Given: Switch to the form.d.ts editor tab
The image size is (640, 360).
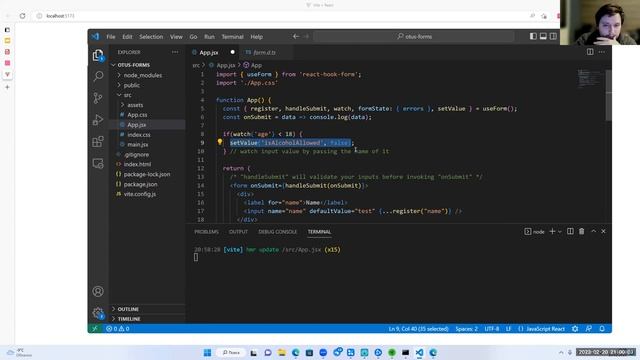Looking at the screenshot, I should click(x=265, y=52).
